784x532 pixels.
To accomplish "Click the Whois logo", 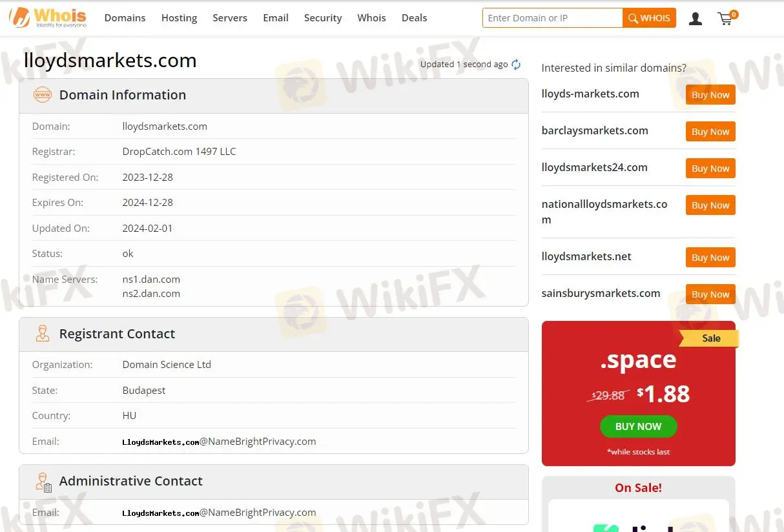I will click(x=48, y=17).
